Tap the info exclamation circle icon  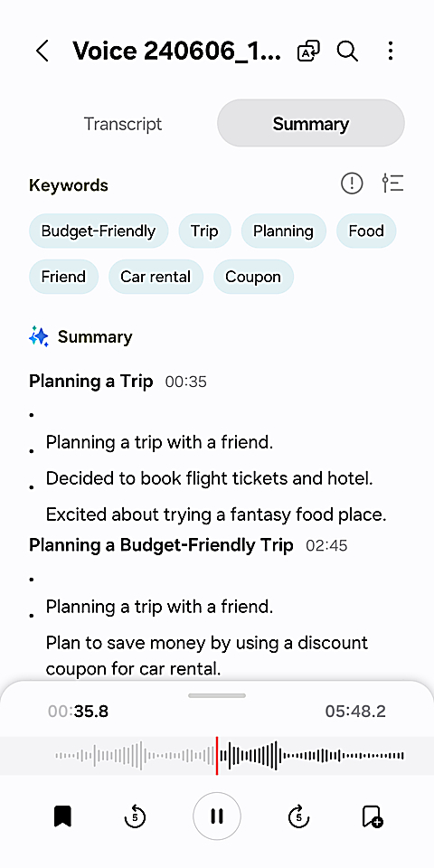[x=352, y=184]
